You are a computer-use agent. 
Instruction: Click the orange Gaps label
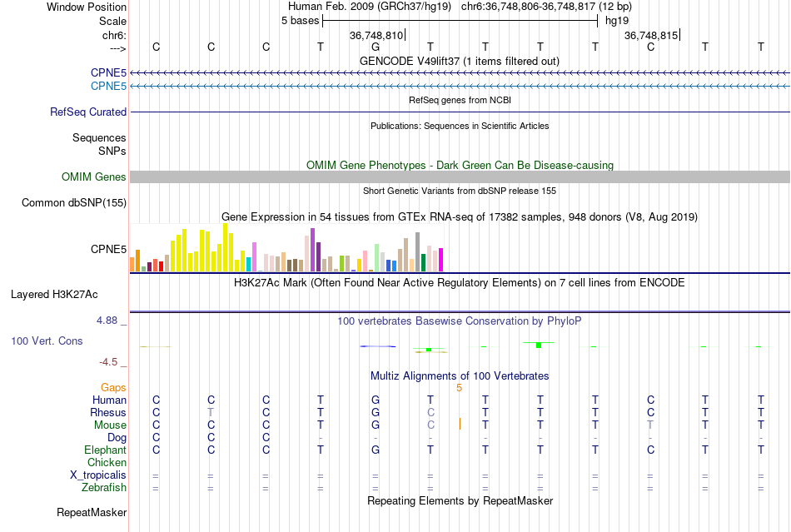(113, 387)
